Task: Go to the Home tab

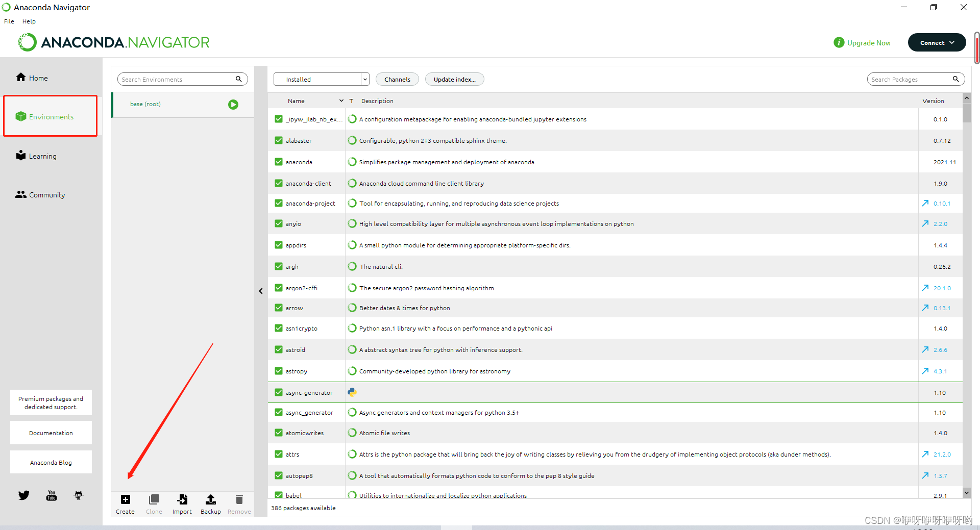Action: [50, 78]
